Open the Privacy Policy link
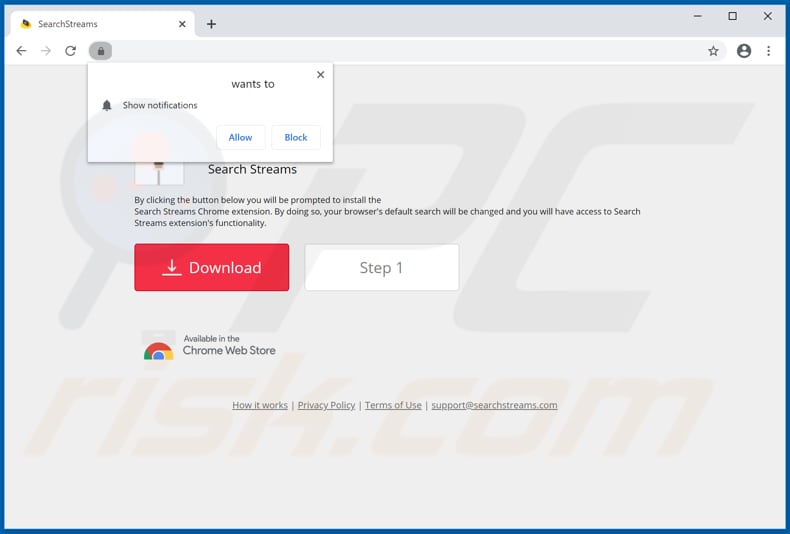The image size is (790, 534). click(326, 405)
